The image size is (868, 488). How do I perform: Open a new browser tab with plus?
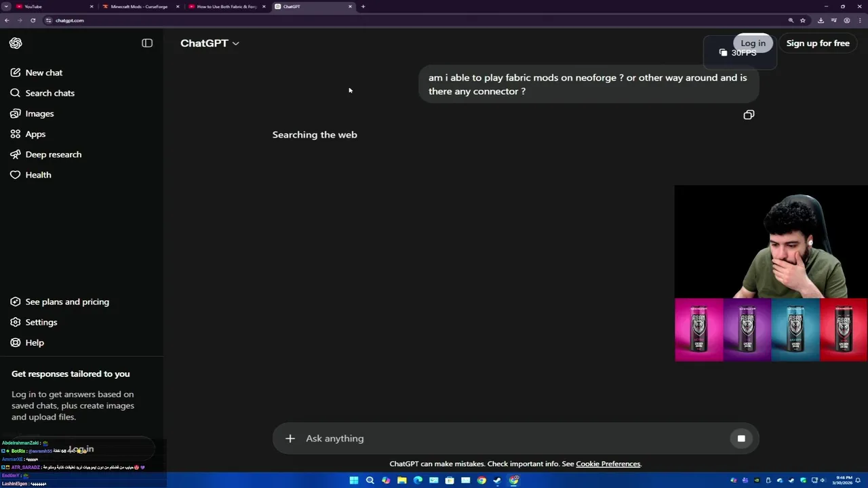coord(363,7)
